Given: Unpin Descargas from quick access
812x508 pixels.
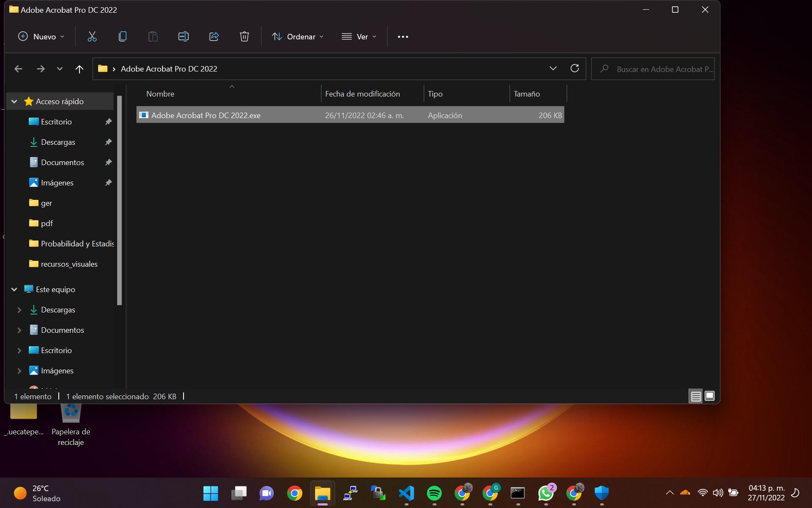Looking at the screenshot, I should pyautogui.click(x=108, y=142).
